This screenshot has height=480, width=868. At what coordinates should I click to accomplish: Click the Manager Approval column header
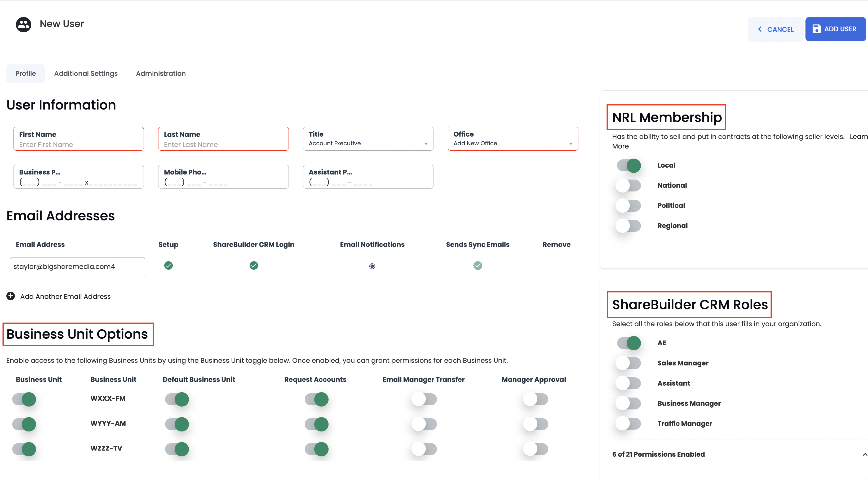click(x=533, y=379)
